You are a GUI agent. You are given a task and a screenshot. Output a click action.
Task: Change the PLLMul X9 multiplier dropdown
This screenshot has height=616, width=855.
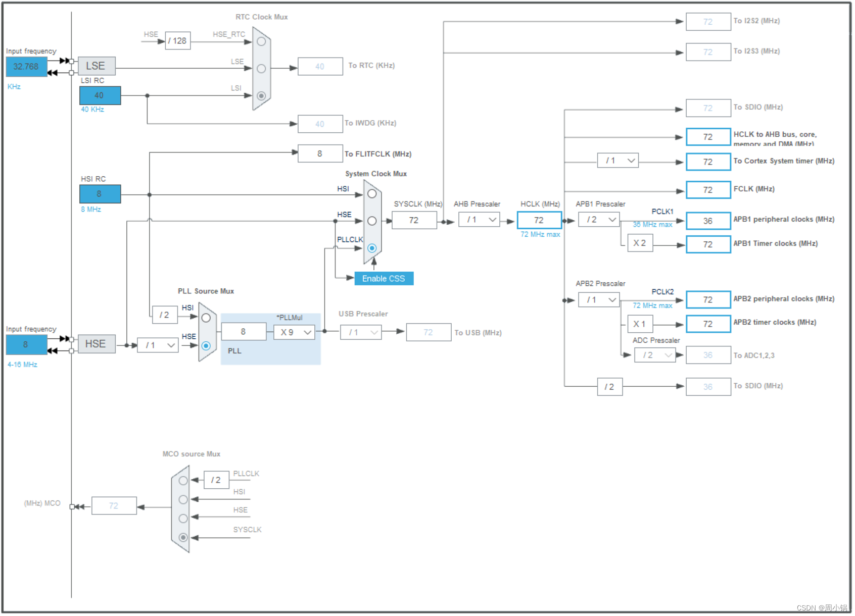tap(294, 332)
